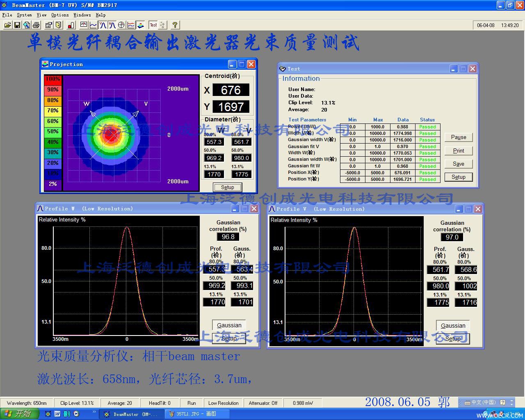Click the 100% red color scale swatch

pyautogui.click(x=53, y=79)
